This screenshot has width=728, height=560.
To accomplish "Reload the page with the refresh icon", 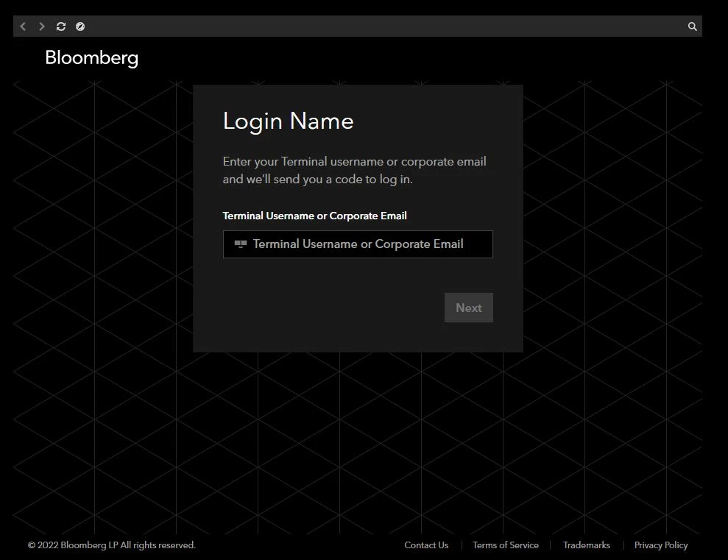I will (61, 26).
